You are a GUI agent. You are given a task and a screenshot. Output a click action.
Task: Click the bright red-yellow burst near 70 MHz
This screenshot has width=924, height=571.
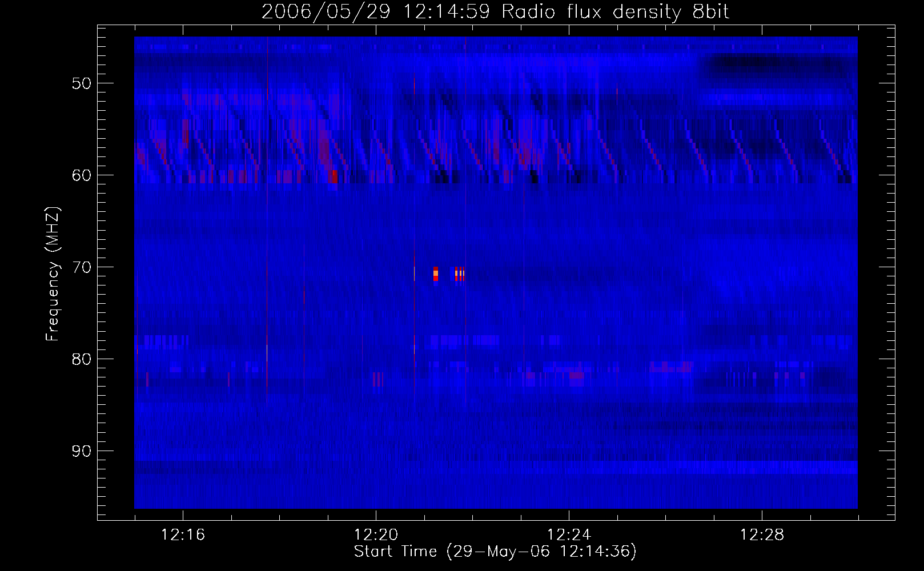(x=436, y=274)
